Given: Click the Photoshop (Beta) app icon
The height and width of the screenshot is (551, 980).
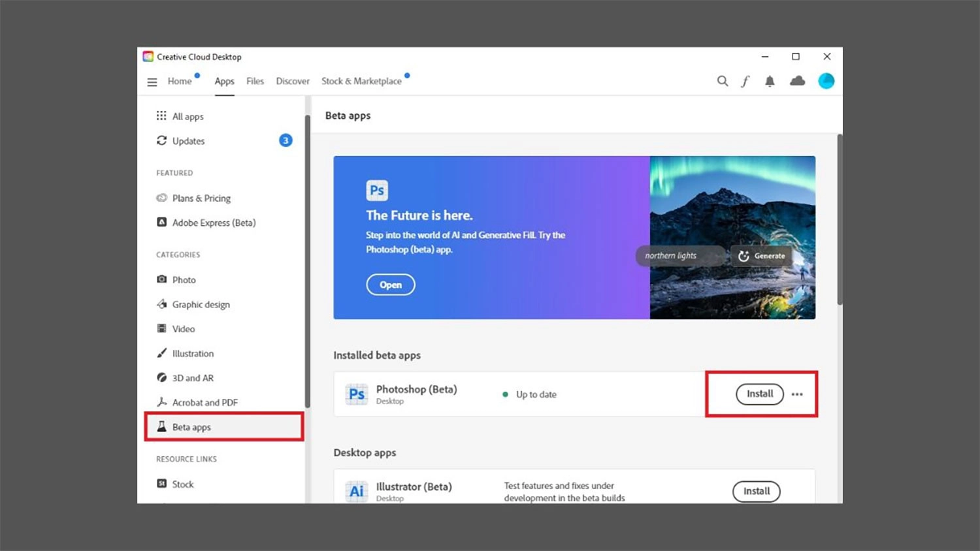Looking at the screenshot, I should click(x=357, y=394).
